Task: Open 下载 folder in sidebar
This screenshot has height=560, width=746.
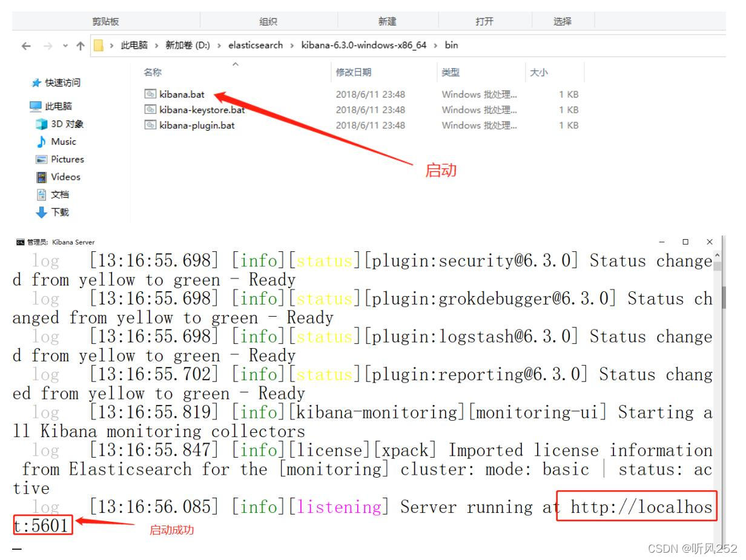Action: click(x=60, y=212)
